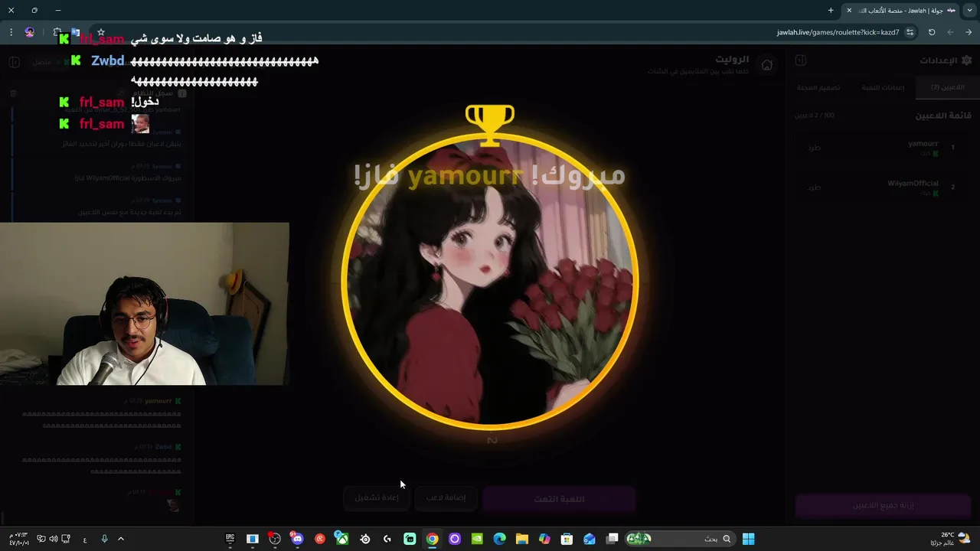The width and height of the screenshot is (980, 551).
Task: Collapse the settings sidebar panel icon
Action: pyautogui.click(x=801, y=60)
